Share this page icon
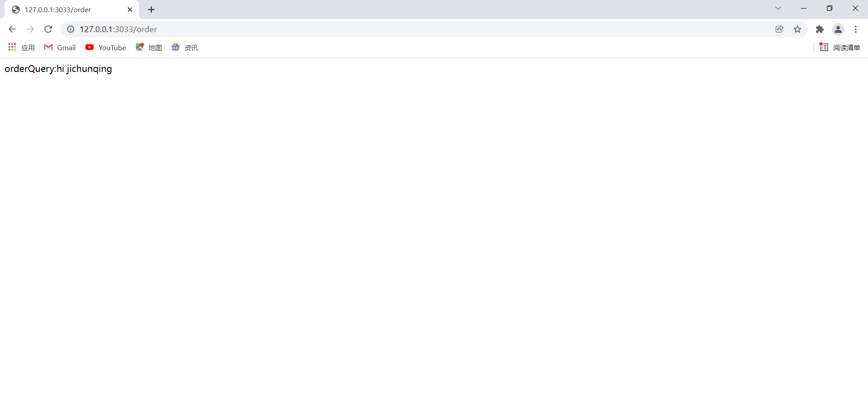The height and width of the screenshot is (420, 868). [x=779, y=29]
